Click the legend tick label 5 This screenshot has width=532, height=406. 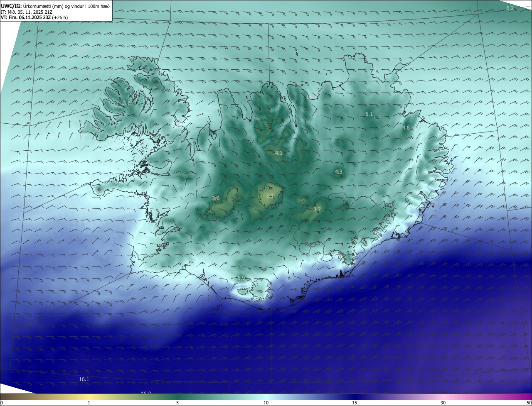click(177, 403)
